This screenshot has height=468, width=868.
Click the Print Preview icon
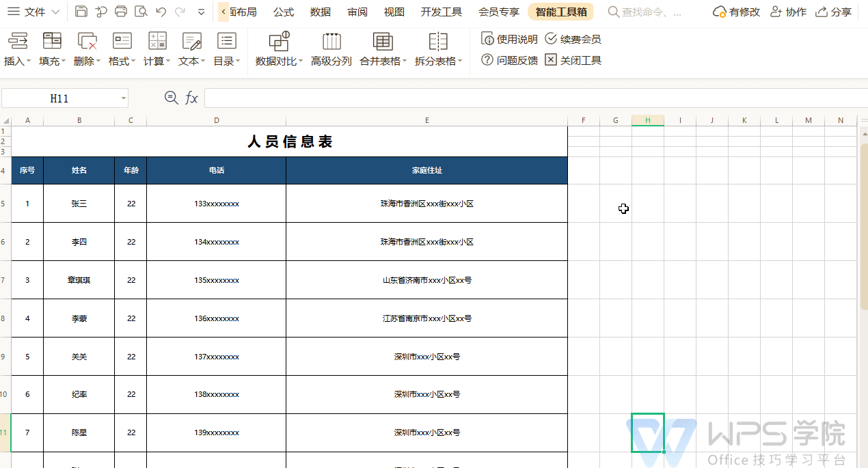point(141,12)
